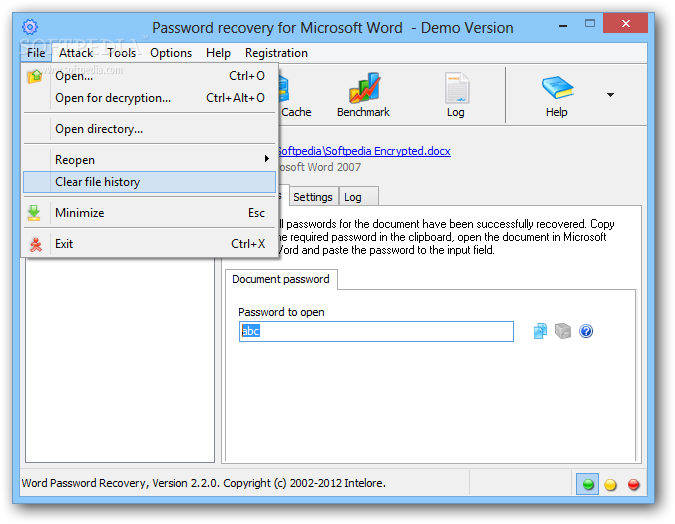Viewport: 675px width, 524px height.
Task: Switch to the Settings tab
Action: coord(313,197)
